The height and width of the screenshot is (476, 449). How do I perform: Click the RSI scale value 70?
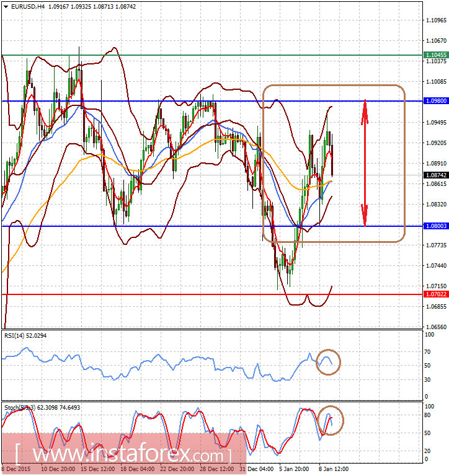[x=427, y=352]
